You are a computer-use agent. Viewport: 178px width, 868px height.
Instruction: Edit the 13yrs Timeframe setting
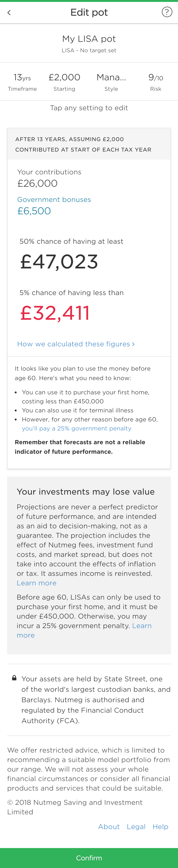[22, 82]
